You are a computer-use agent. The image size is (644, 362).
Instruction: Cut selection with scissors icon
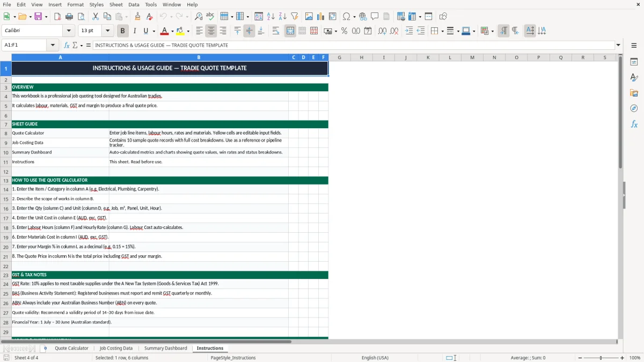click(95, 17)
